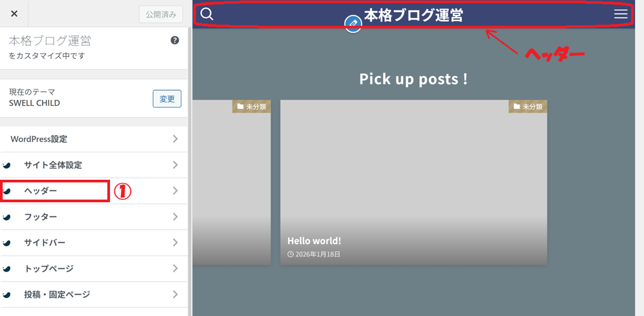
Task: Click the search magnifier icon in header
Action: (207, 14)
